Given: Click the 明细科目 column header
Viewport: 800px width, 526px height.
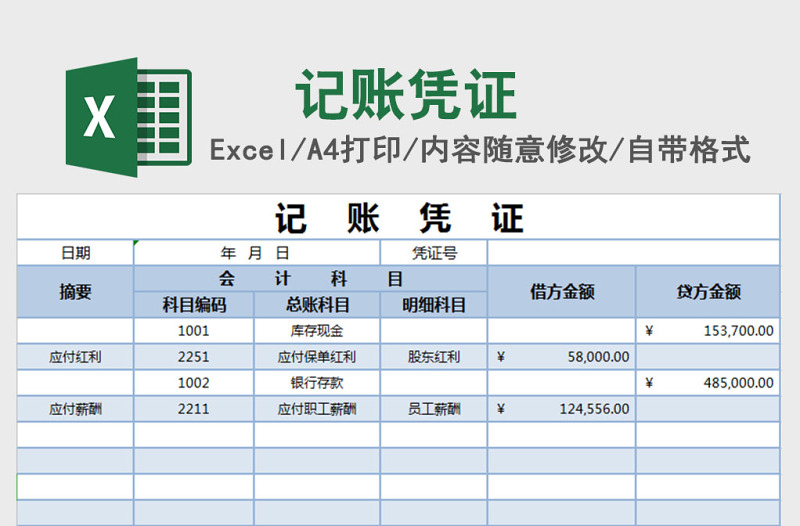Looking at the screenshot, I should [x=434, y=304].
